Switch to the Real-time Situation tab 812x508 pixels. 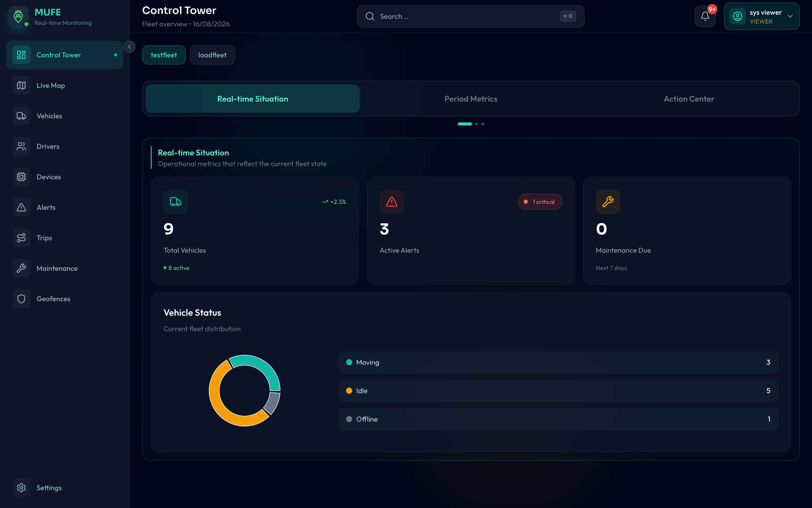253,99
